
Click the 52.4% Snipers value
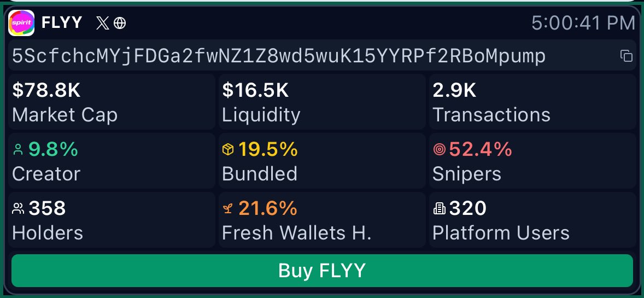tap(481, 149)
